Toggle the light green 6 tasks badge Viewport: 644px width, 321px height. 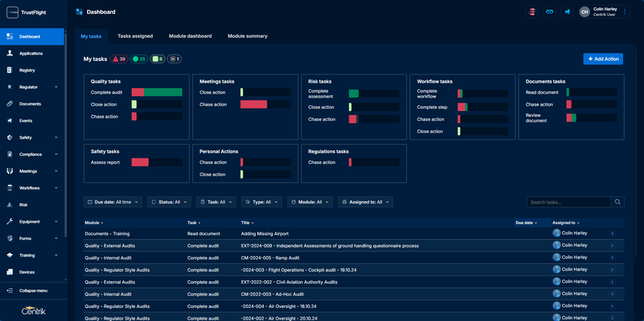pos(158,59)
